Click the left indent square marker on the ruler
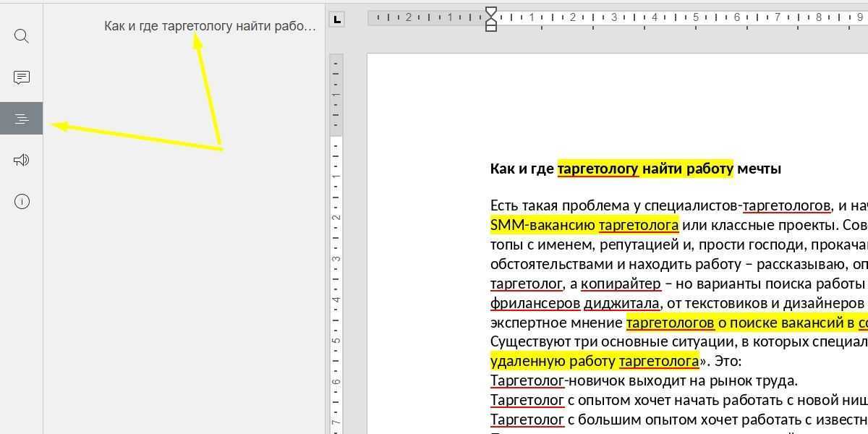The height and width of the screenshot is (434, 868). [x=491, y=27]
